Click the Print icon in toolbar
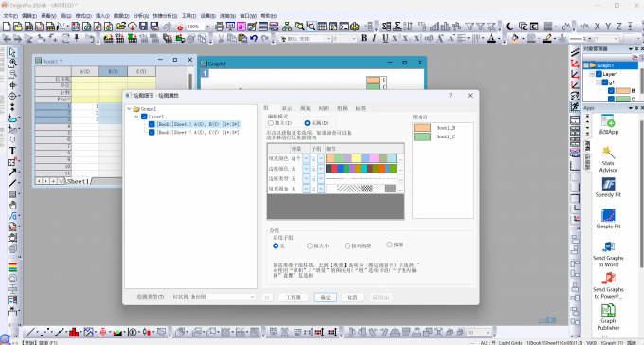This screenshot has height=345, width=644. (x=220, y=27)
